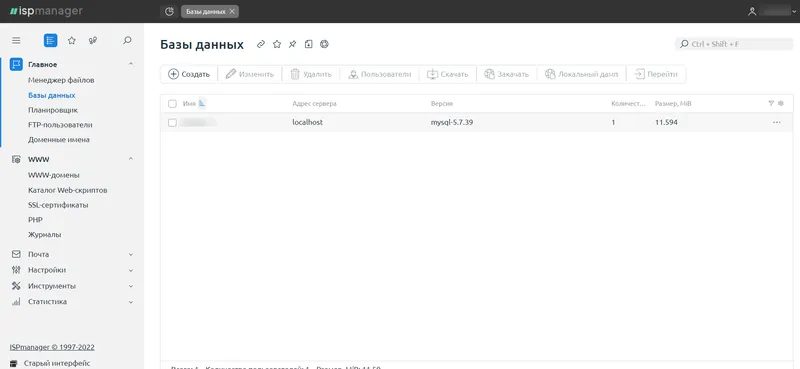Check the localhost database row checkbox
The image size is (800, 369).
pyautogui.click(x=172, y=122)
